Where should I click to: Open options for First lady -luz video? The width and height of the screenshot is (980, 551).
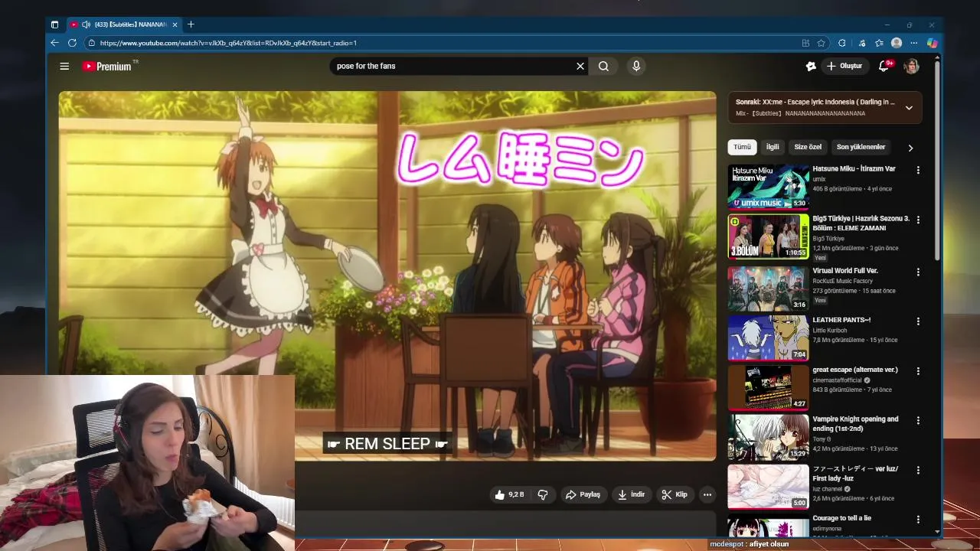click(x=918, y=470)
